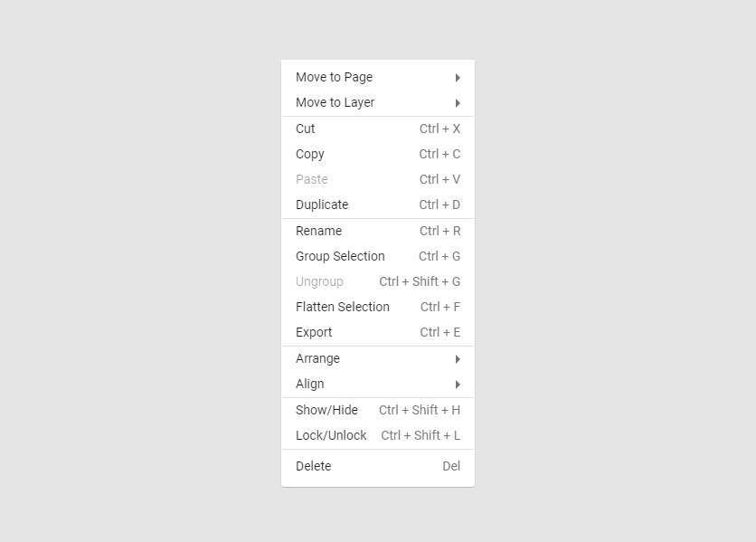Viewport: 756px width, 542px height.
Task: Click the disabled Paste entry
Action: pos(311,179)
